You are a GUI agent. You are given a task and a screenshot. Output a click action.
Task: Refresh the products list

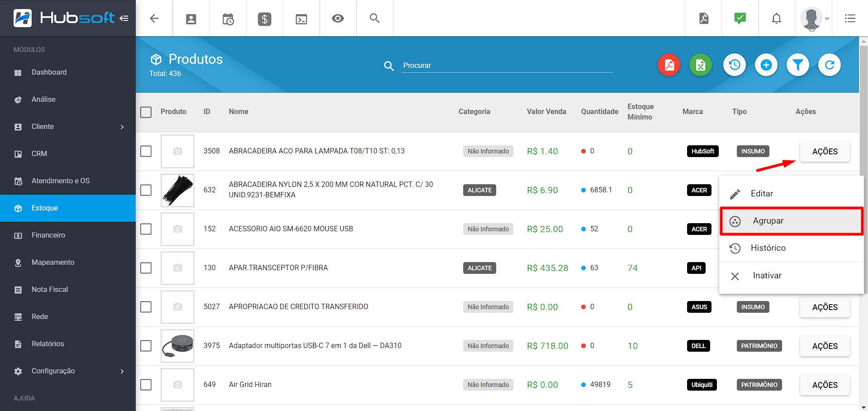tap(830, 65)
